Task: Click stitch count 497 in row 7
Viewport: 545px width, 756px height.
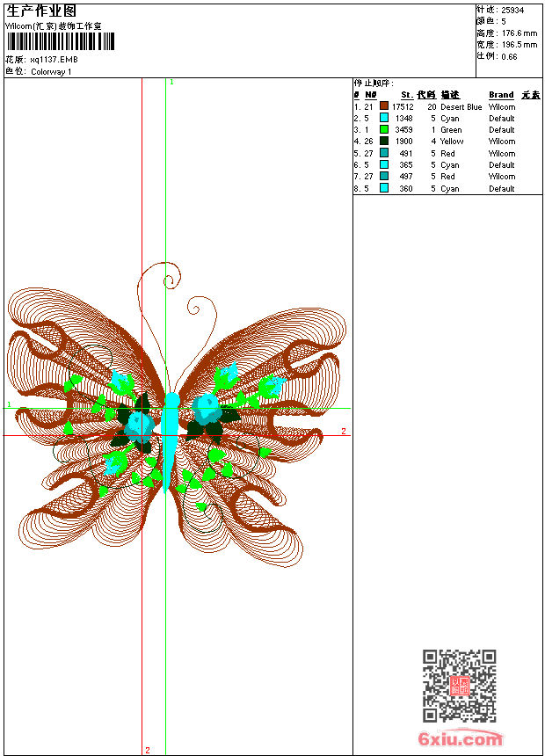Action: [x=406, y=177]
